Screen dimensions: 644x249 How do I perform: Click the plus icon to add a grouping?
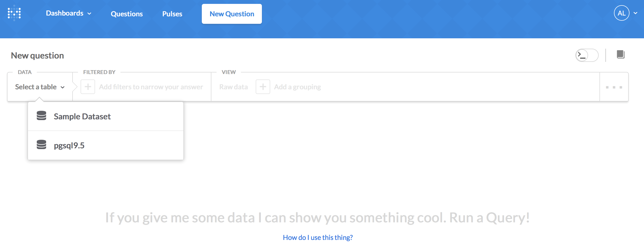(263, 87)
